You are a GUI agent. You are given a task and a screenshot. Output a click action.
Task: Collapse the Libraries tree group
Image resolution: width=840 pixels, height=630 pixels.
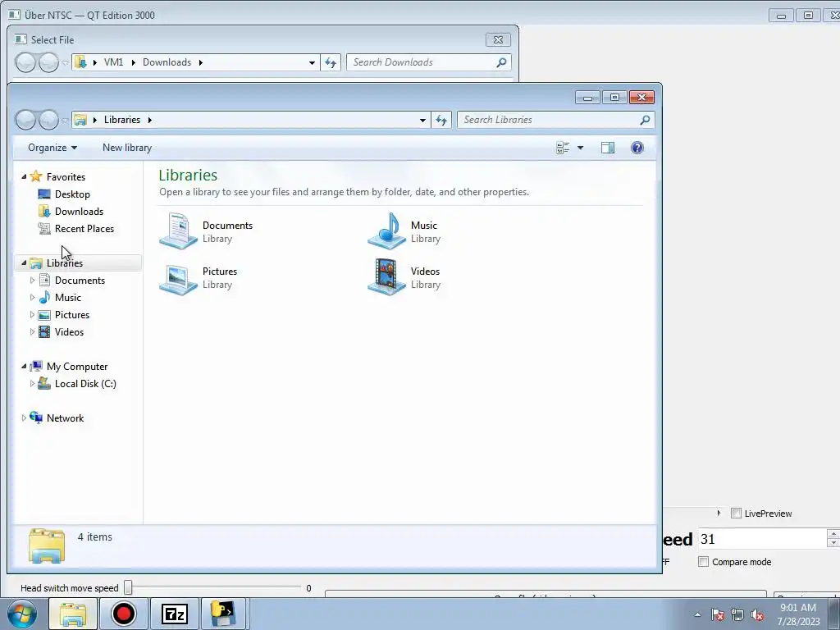(24, 263)
